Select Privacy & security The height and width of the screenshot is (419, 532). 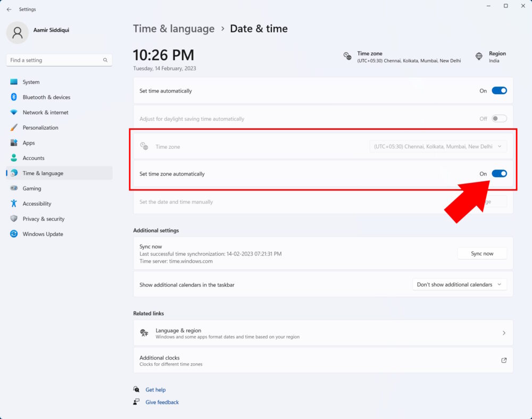[x=60, y=219]
